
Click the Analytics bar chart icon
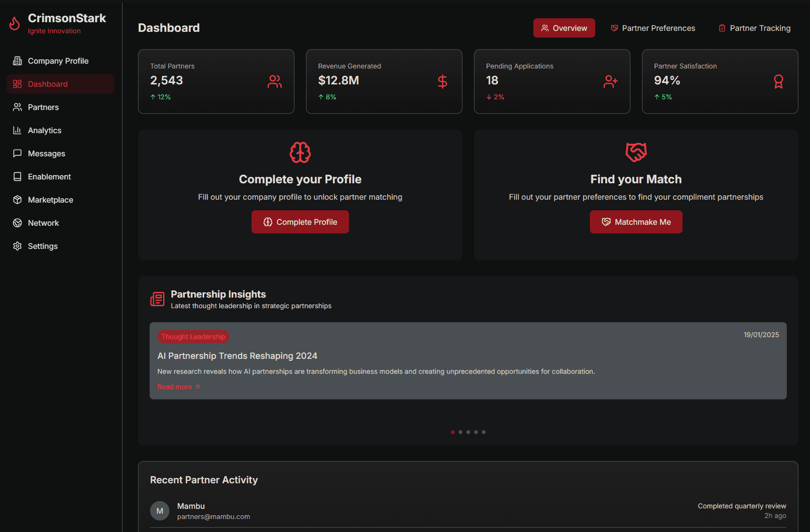(x=17, y=130)
